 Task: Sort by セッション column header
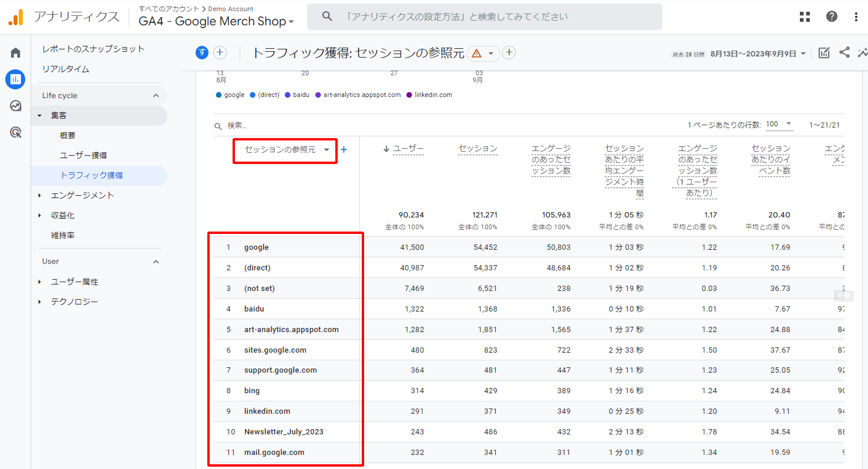pyautogui.click(x=478, y=149)
